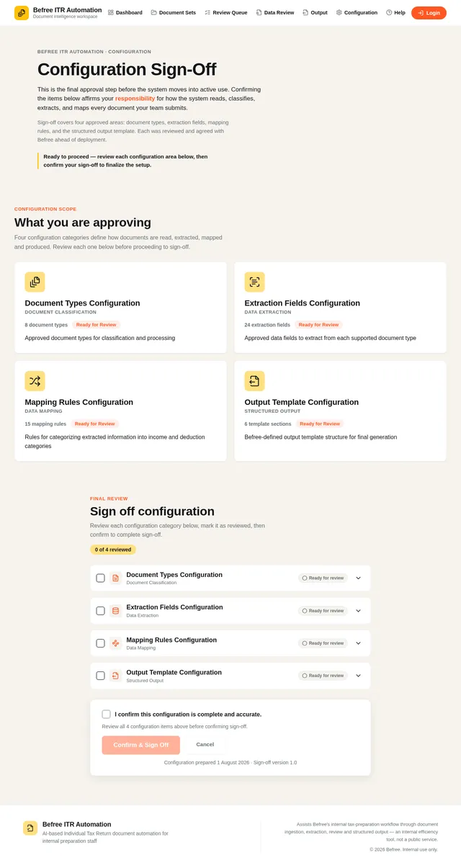Viewport: 461px width, 868px height.
Task: Click the orange Login button
Action: click(429, 13)
